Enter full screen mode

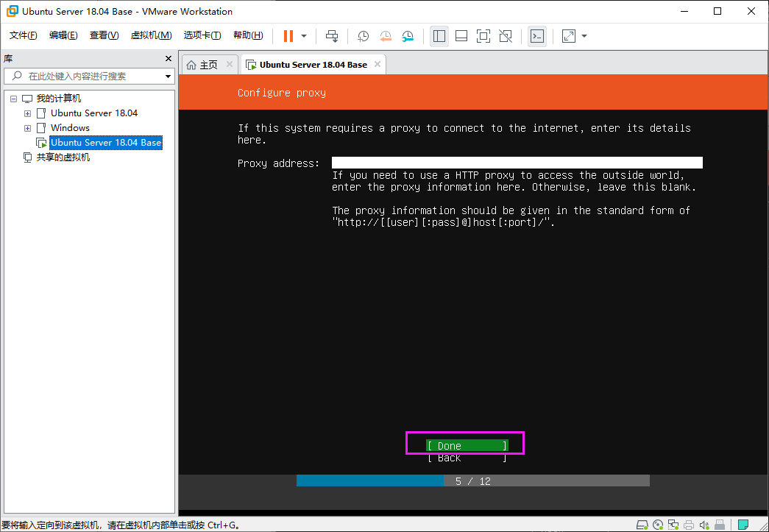click(x=483, y=36)
